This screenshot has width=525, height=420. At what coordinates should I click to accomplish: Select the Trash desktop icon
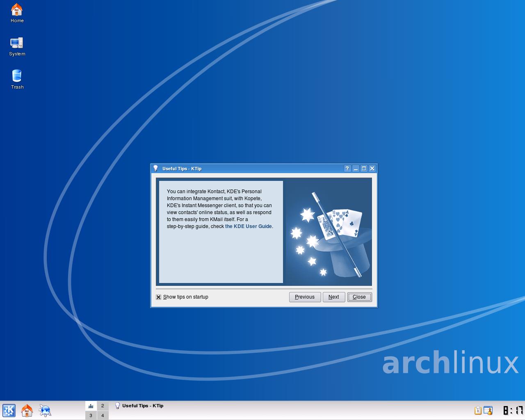point(17,80)
